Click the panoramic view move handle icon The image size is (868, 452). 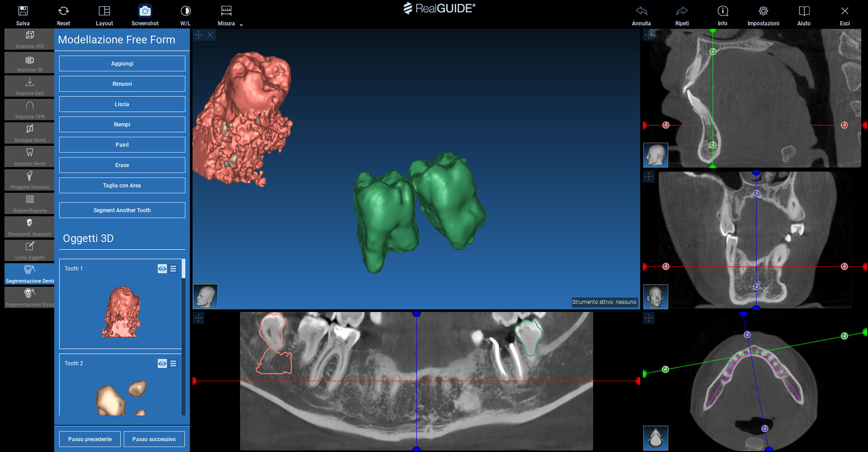[x=199, y=318]
